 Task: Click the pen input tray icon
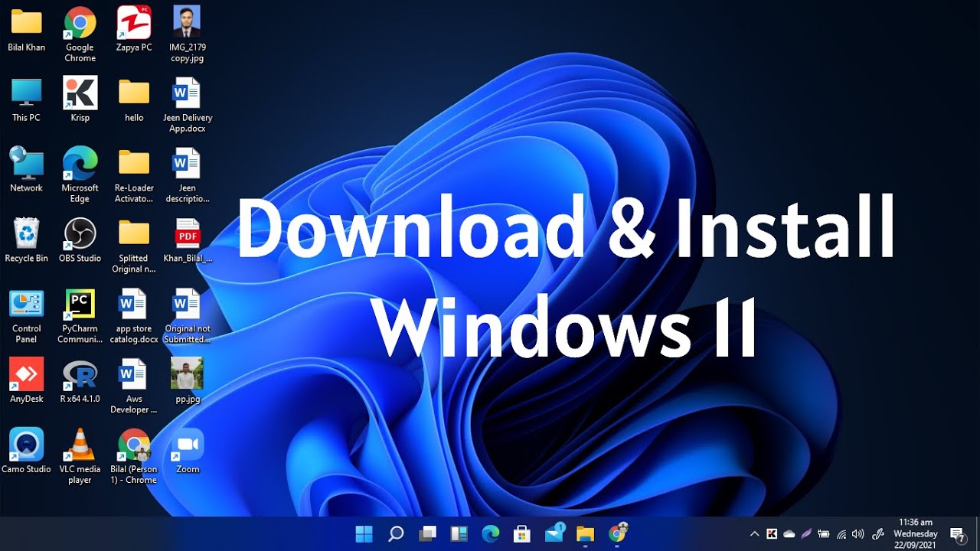click(879, 534)
